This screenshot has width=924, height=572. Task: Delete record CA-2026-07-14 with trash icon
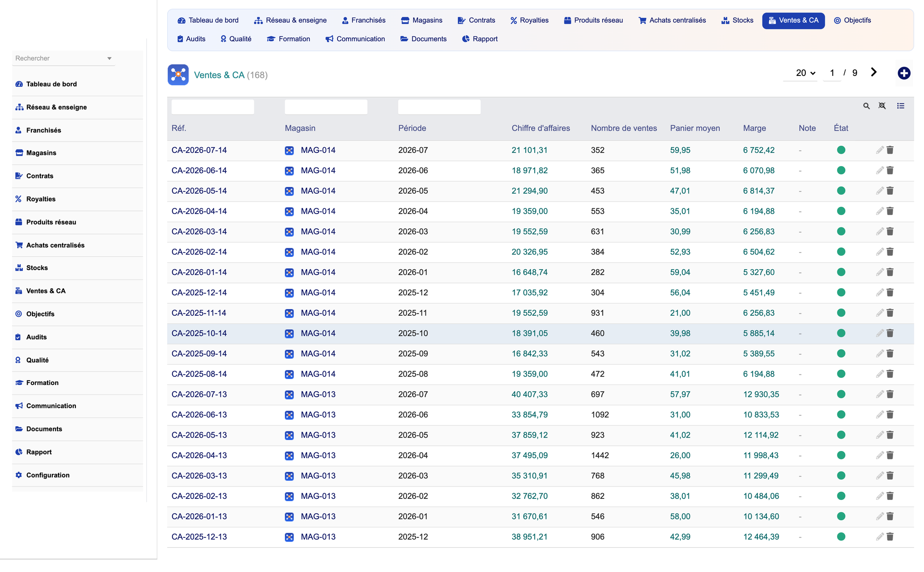pyautogui.click(x=890, y=150)
